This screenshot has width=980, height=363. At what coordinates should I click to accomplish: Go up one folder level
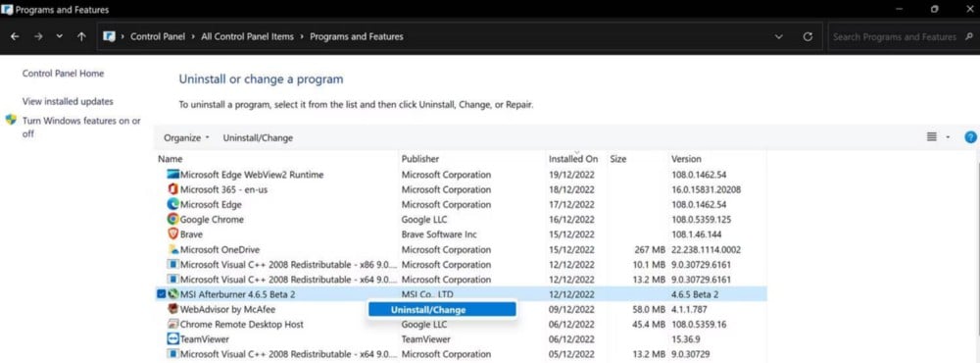tap(81, 37)
